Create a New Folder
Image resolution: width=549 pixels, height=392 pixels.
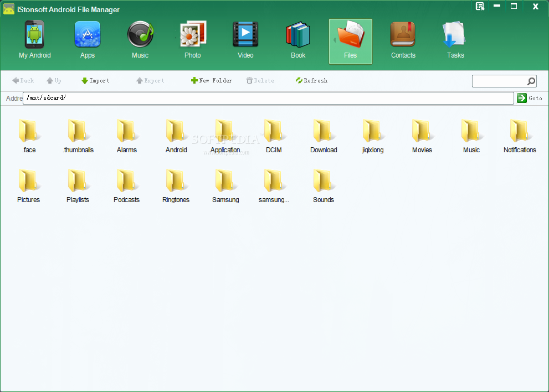coord(212,80)
